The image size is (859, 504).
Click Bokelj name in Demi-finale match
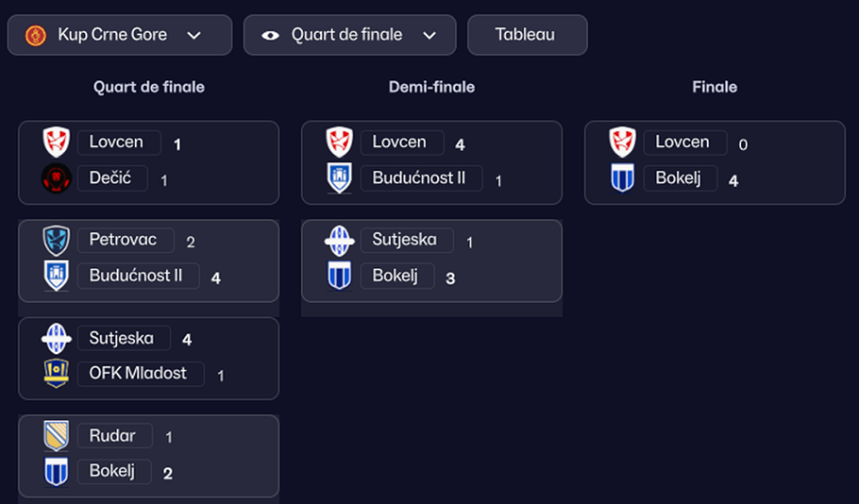397,277
